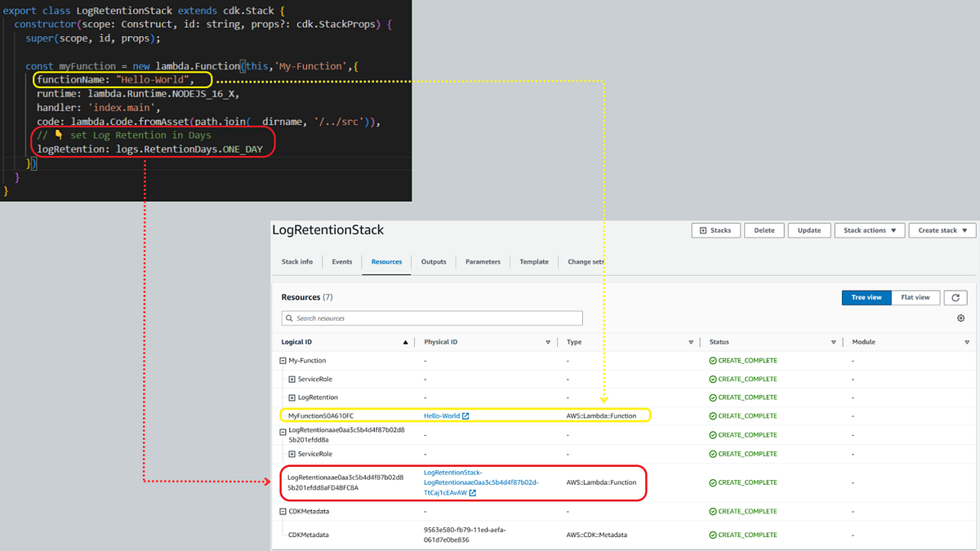Screen dimensions: 980x551
Task: Open the Template tab
Action: [x=533, y=262]
